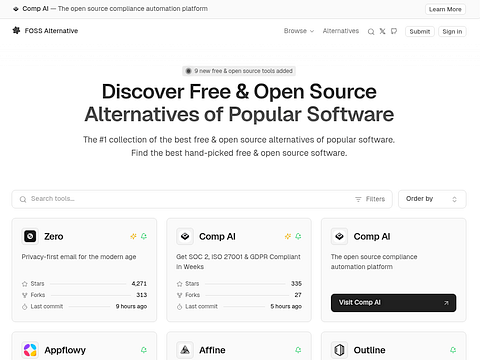480x360 pixels.
Task: Click the Sign In button
Action: (452, 32)
